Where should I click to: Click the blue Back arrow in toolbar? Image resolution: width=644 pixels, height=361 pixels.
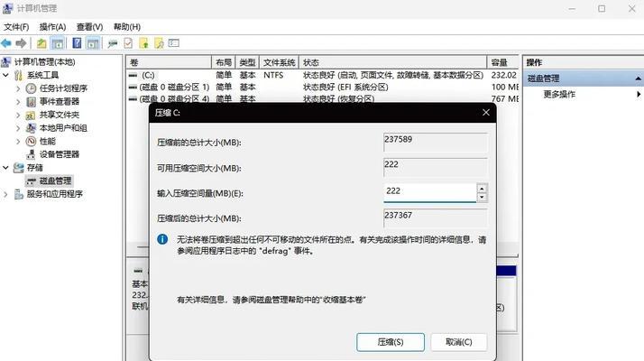tap(6, 43)
